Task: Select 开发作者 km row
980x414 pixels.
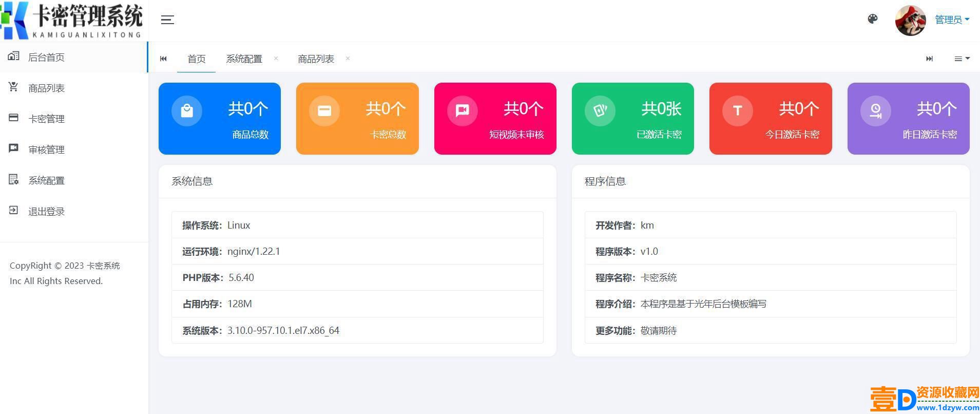Action: (x=771, y=225)
